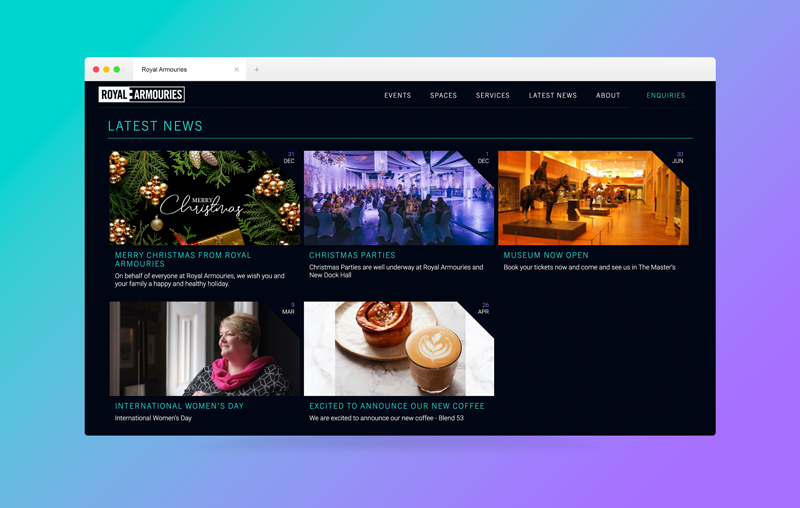The height and width of the screenshot is (508, 800).
Task: Click text 'We are excited to announce our new coffee'
Action: coord(371,418)
